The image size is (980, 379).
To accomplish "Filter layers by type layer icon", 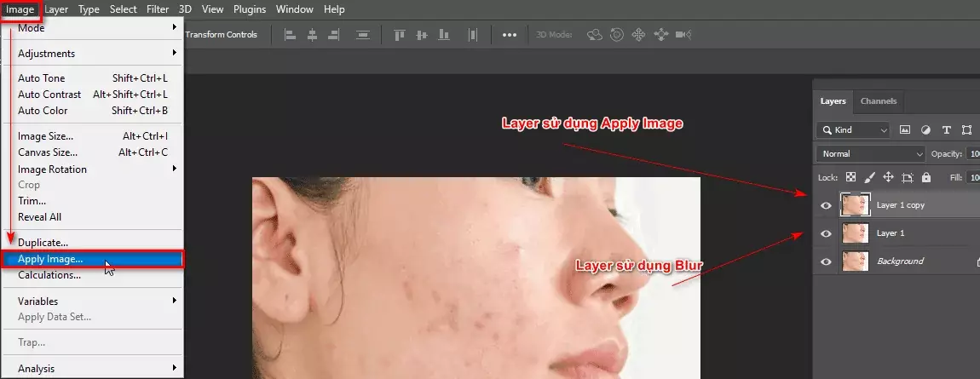I will click(946, 129).
